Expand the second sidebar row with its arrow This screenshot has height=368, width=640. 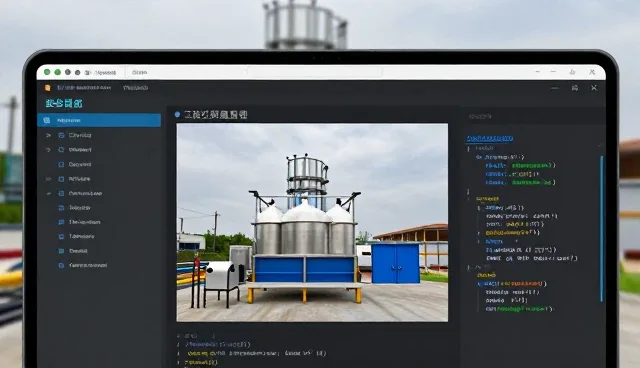click(48, 135)
